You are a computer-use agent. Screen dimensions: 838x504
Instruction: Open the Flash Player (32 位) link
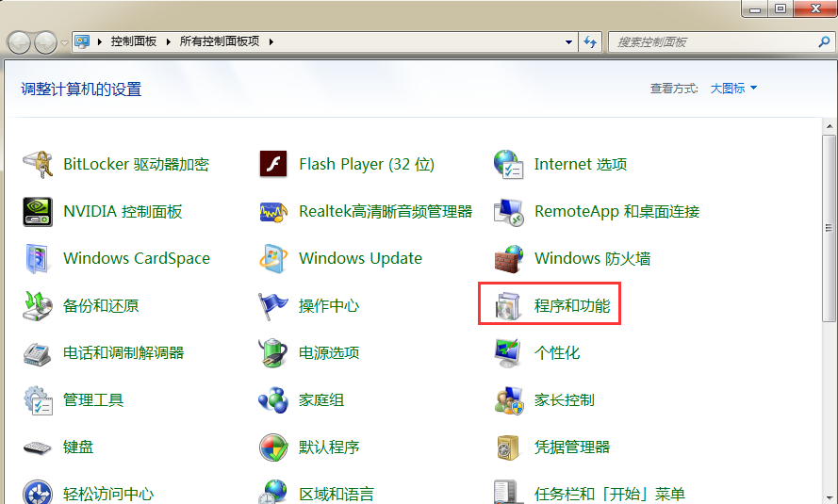(367, 164)
